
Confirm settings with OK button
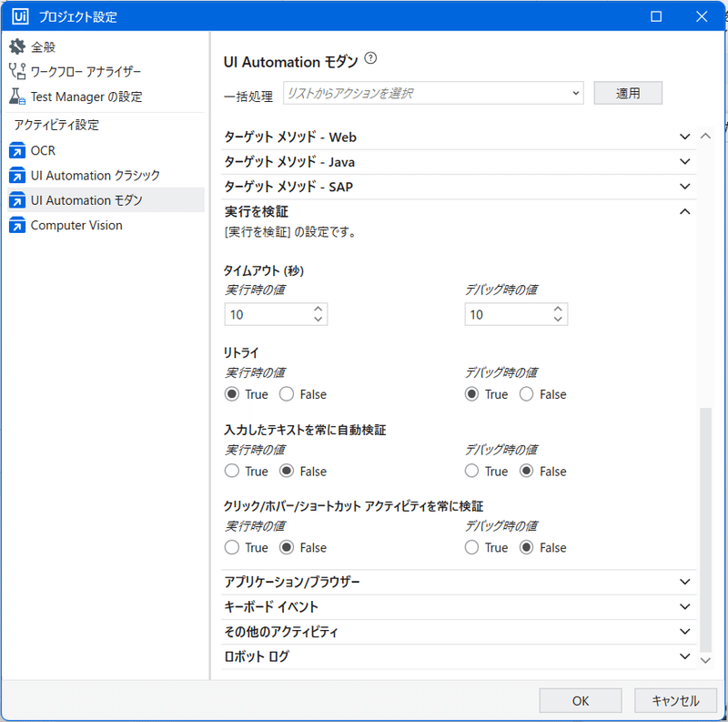581,700
